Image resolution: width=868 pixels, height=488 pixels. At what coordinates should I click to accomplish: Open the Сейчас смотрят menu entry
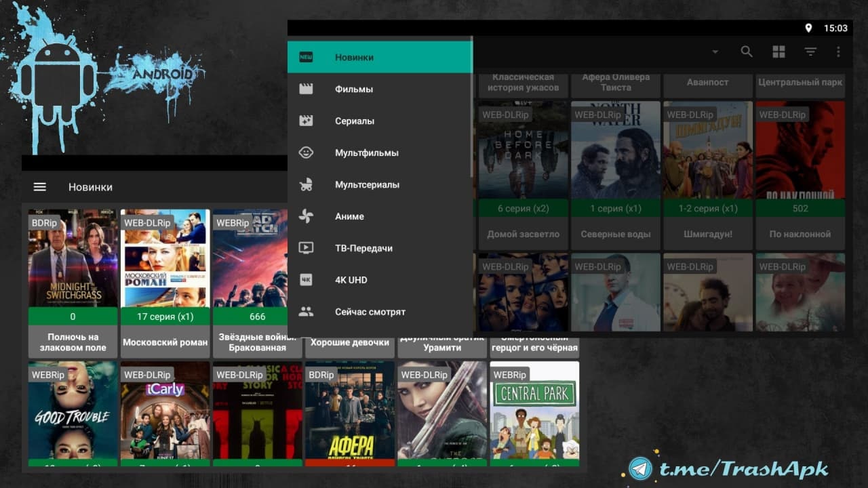380,312
